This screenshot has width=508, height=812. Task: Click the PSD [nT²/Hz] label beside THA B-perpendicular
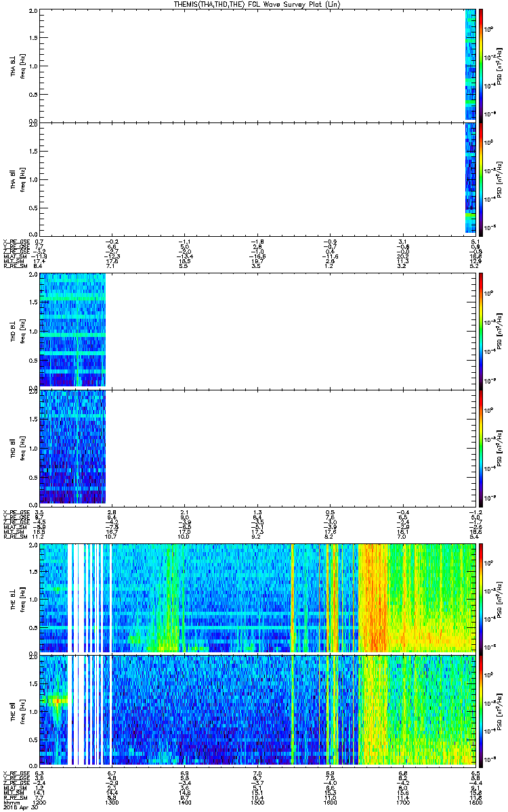click(501, 65)
